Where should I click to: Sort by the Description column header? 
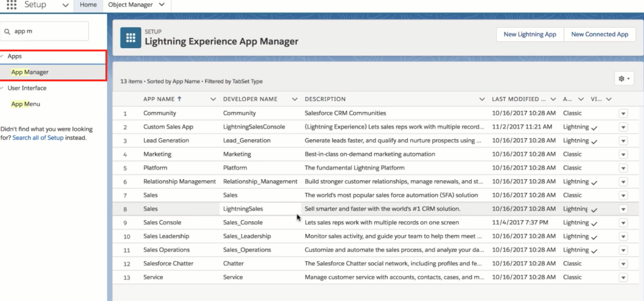pos(325,99)
